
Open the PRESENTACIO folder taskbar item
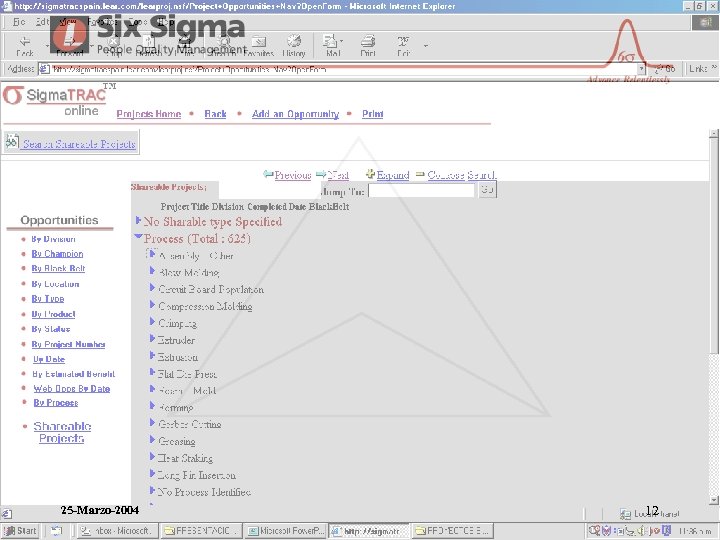coord(202,531)
